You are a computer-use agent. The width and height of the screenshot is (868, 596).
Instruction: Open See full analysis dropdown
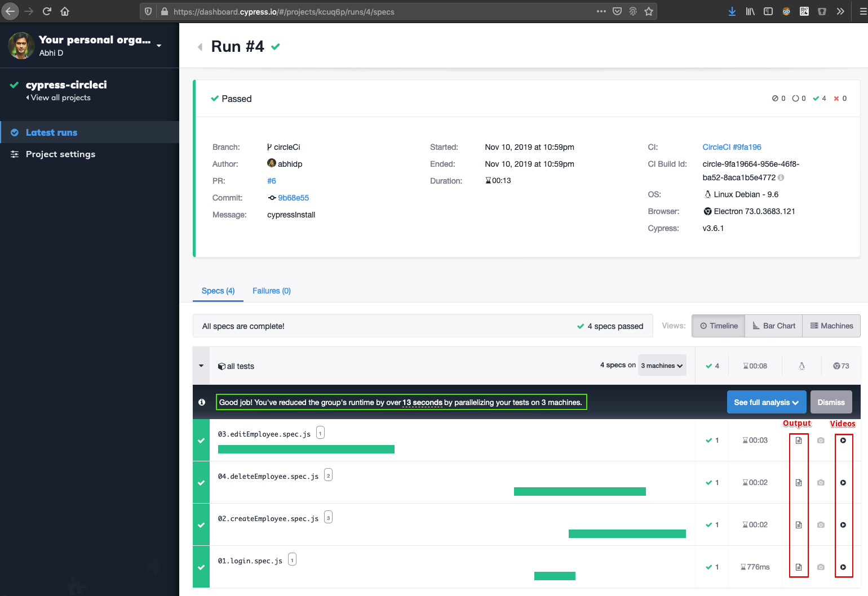click(x=767, y=402)
